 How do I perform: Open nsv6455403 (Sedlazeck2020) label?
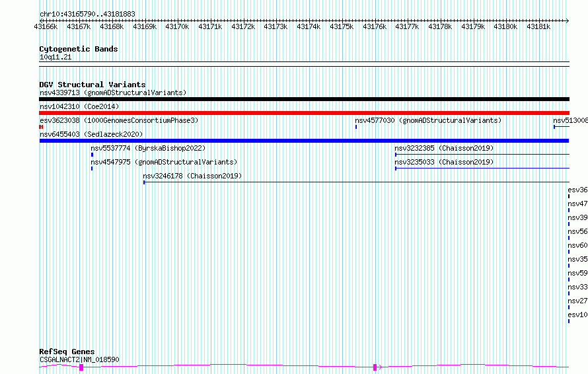(91, 134)
